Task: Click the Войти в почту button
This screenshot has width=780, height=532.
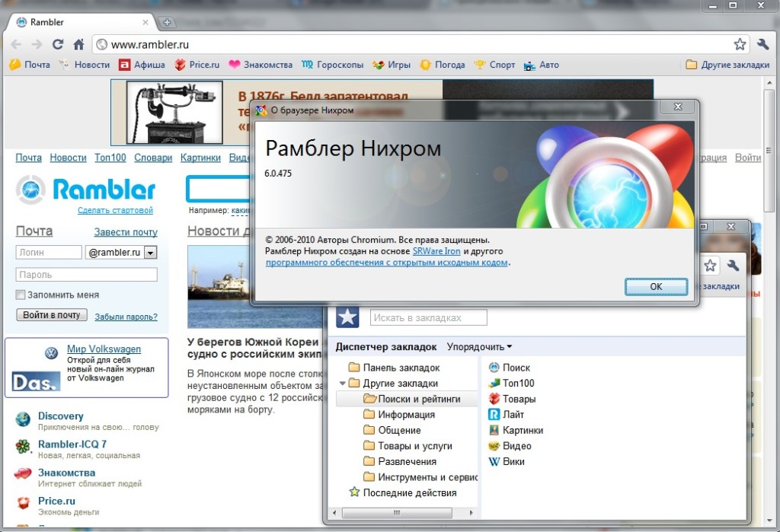Action: click(52, 315)
